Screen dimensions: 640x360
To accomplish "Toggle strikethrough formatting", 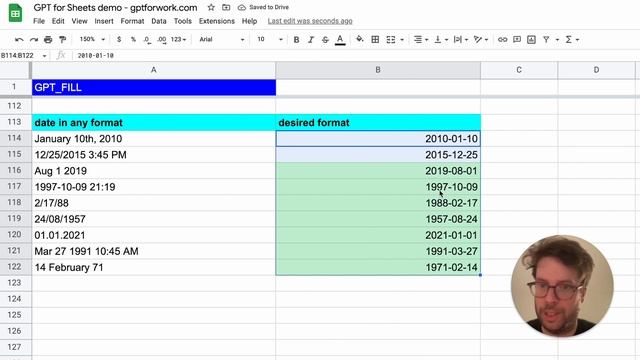I will tap(325, 40).
